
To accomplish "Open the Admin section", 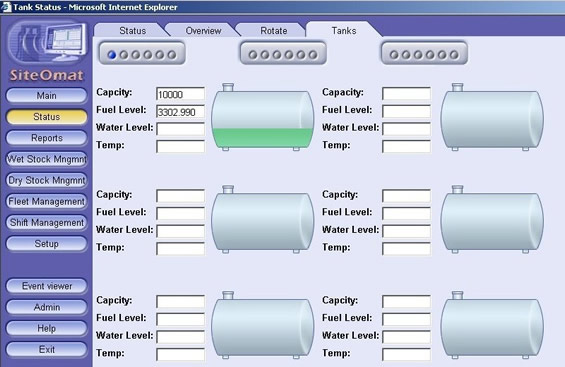I will pos(46,308).
